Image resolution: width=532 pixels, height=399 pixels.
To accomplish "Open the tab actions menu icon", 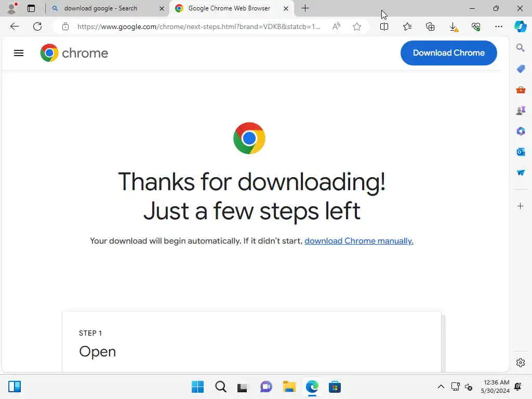I will coord(31,8).
